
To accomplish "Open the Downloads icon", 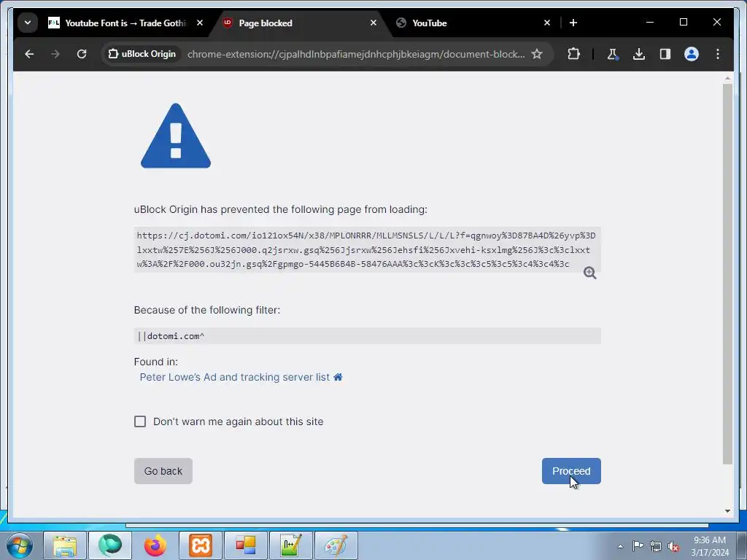I will tap(639, 54).
